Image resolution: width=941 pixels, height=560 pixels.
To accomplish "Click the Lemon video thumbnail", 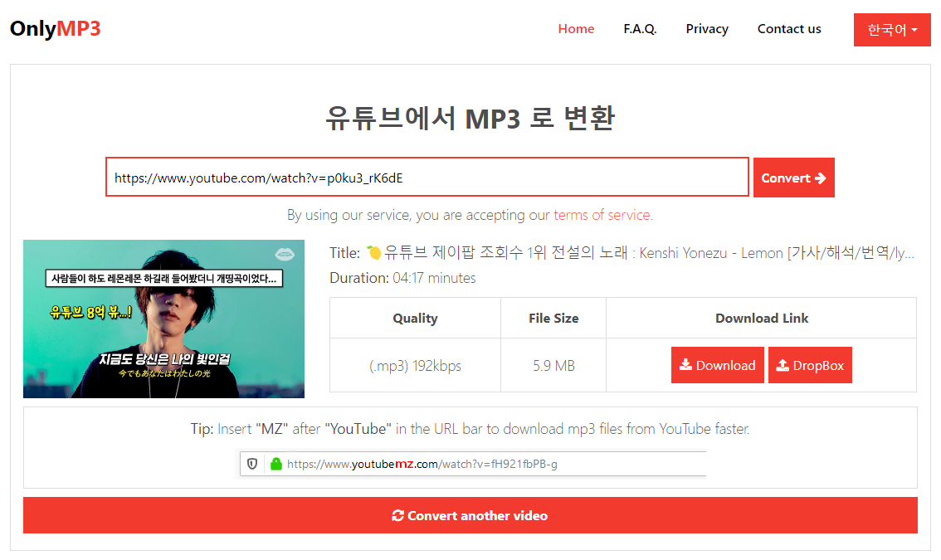I will pos(163,319).
